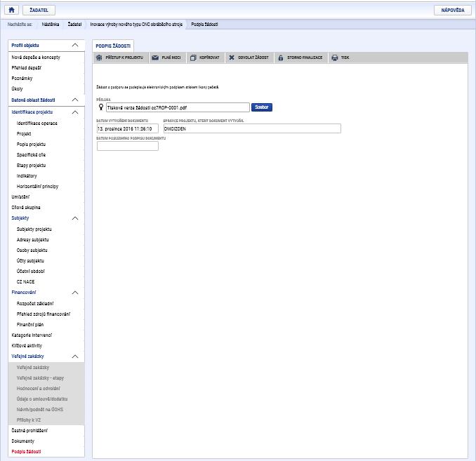Open Účetní období

pyautogui.click(x=31, y=272)
